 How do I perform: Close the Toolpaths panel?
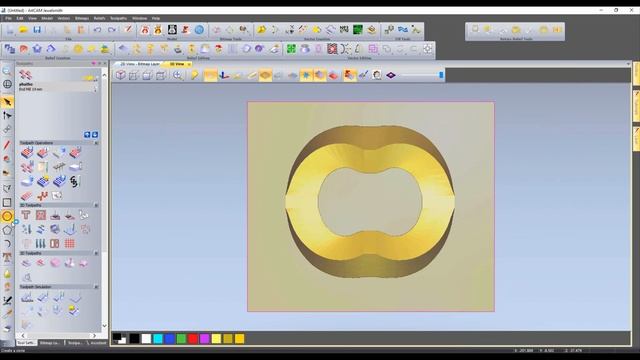tap(104, 64)
